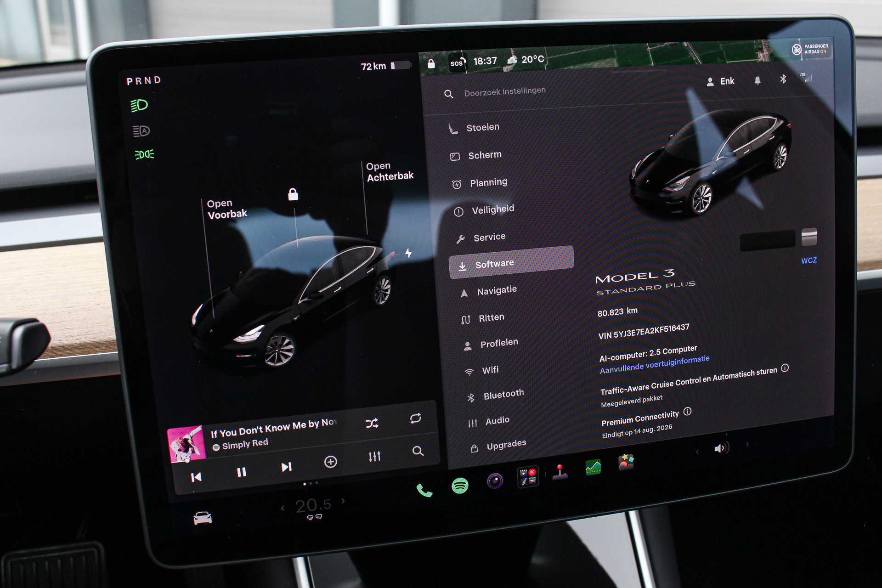Pause the current song
The width and height of the screenshot is (882, 588).
[x=241, y=472]
